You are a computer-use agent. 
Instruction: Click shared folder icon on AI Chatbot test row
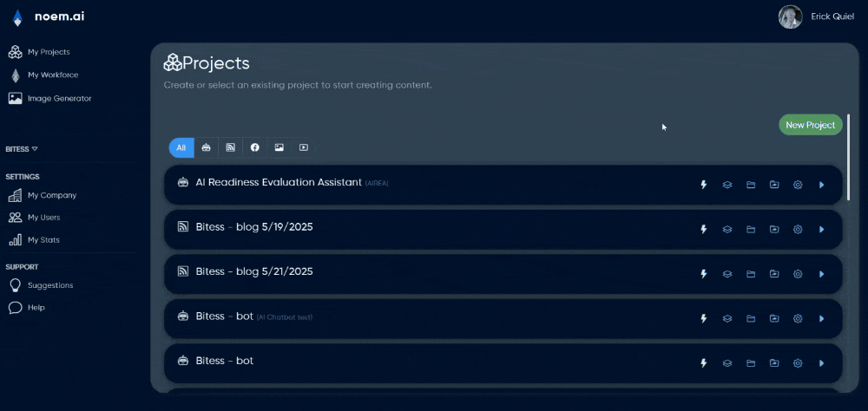click(x=774, y=318)
